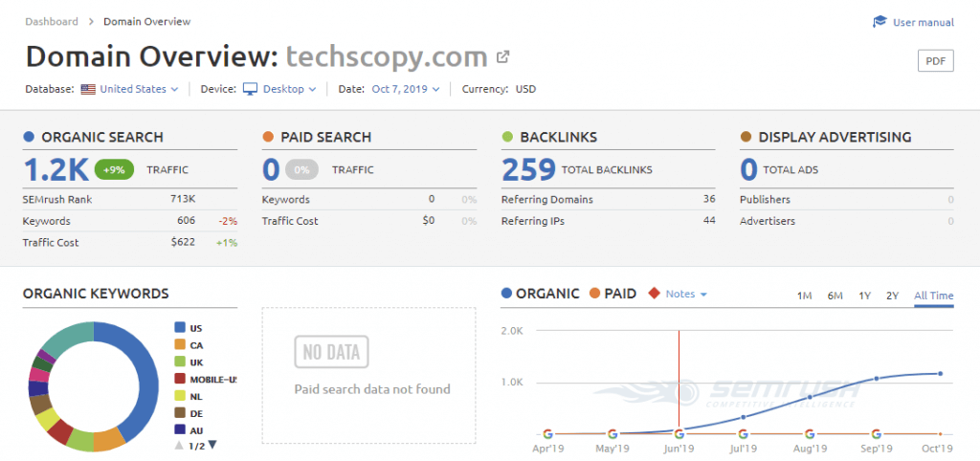980x461 pixels.
Task: Click the PAID SEARCH section heading
Action: pyautogui.click(x=325, y=137)
